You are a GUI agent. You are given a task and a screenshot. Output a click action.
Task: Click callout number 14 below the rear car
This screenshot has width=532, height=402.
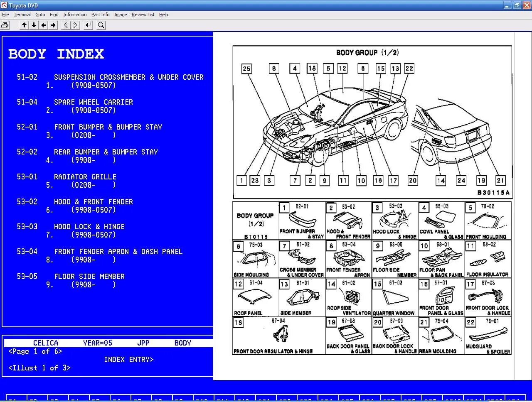[441, 180]
